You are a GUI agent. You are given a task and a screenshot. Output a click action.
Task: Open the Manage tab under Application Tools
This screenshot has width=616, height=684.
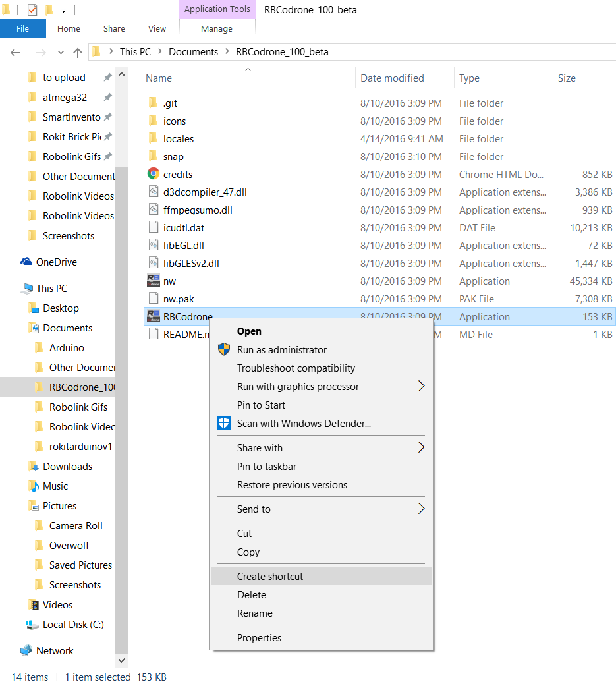pos(216,28)
